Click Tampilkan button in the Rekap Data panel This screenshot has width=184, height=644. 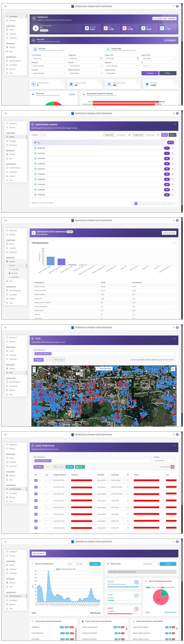(x=168, y=564)
